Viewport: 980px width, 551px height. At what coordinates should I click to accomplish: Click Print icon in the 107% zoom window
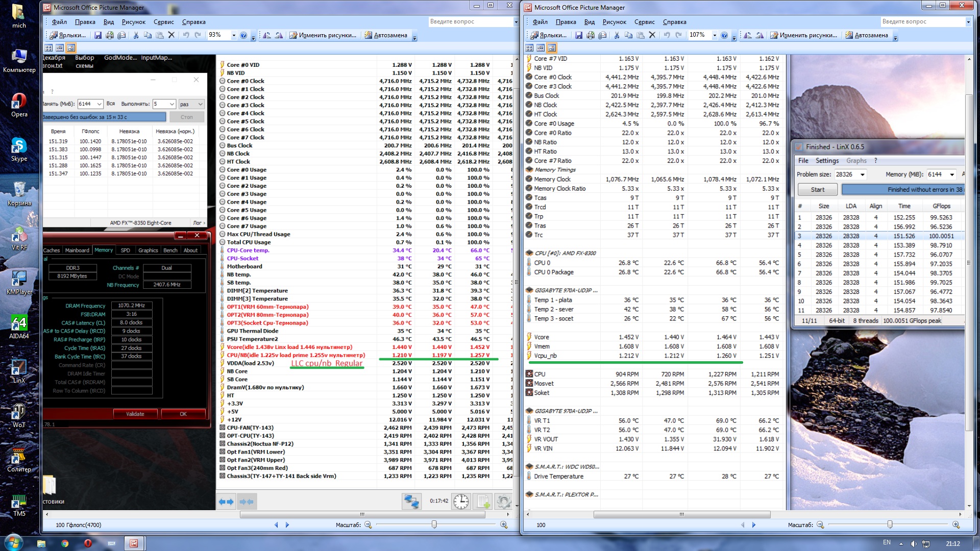[591, 35]
